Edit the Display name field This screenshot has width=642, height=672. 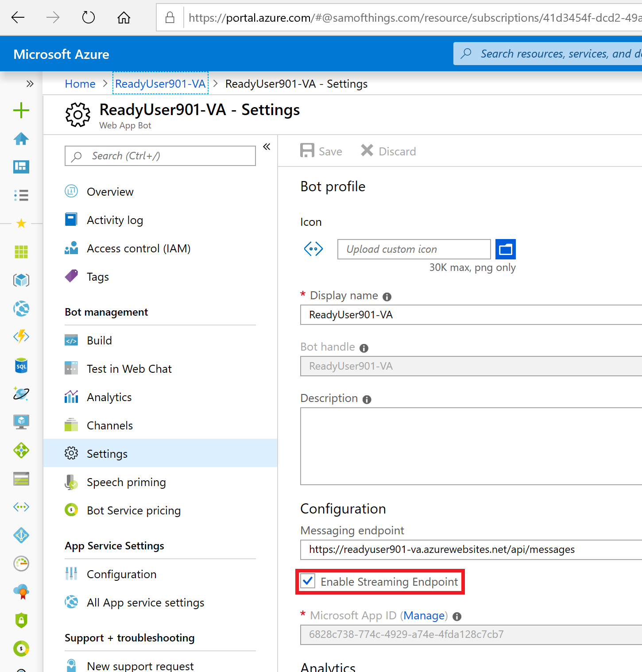pos(471,315)
